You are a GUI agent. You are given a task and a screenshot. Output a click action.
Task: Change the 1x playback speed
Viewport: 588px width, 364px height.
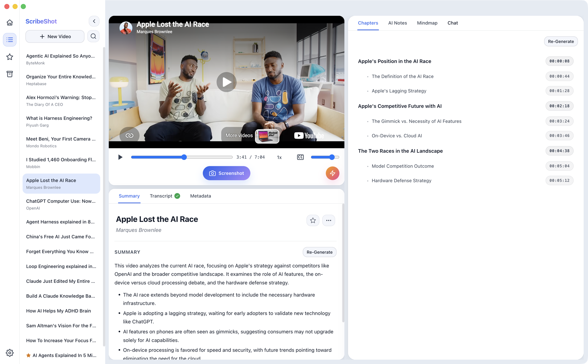point(279,157)
